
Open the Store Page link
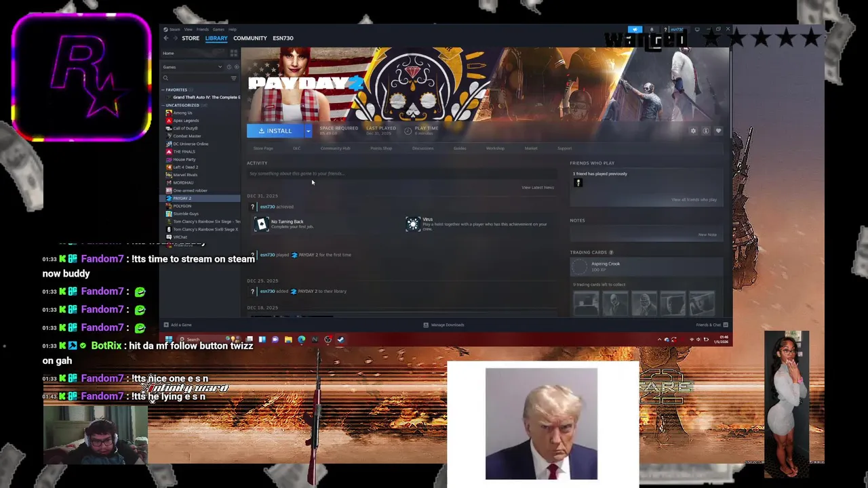point(263,148)
